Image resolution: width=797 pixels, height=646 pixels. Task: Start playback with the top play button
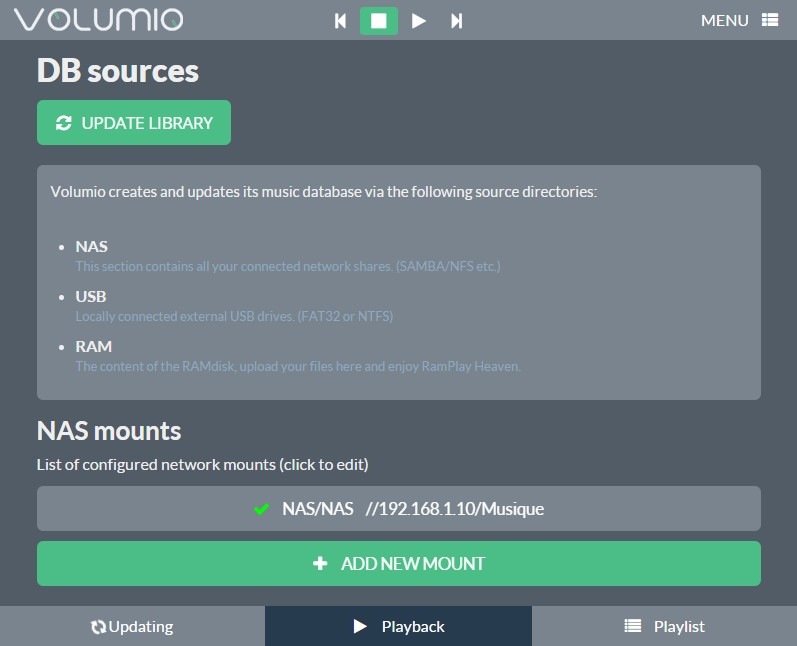tap(418, 21)
